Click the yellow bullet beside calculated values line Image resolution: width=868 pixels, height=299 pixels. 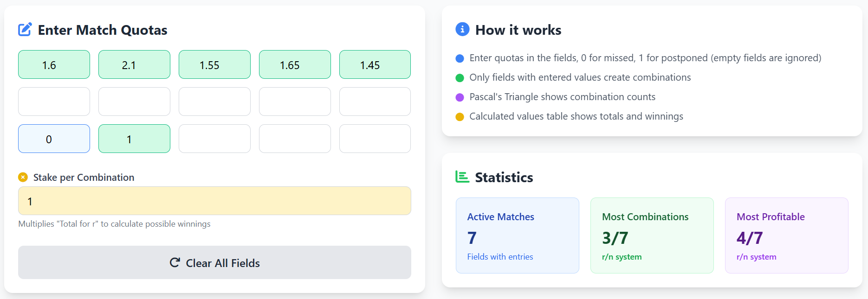point(460,116)
